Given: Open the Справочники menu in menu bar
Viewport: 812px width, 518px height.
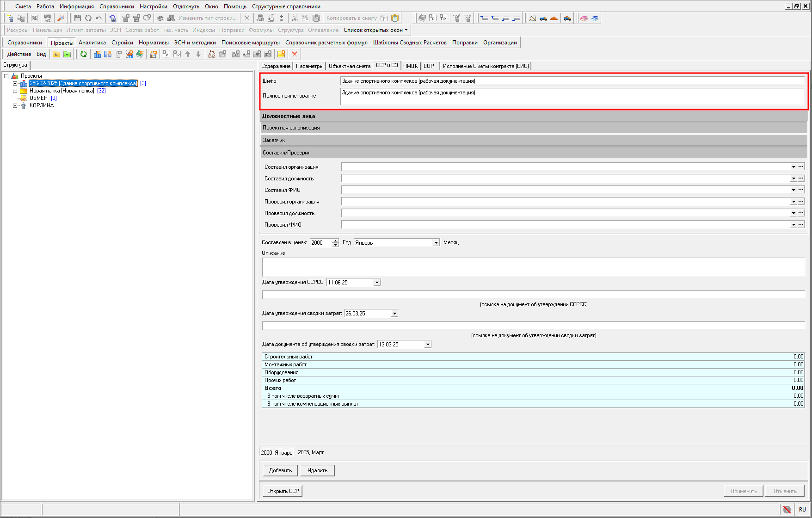Looking at the screenshot, I should (x=117, y=6).
